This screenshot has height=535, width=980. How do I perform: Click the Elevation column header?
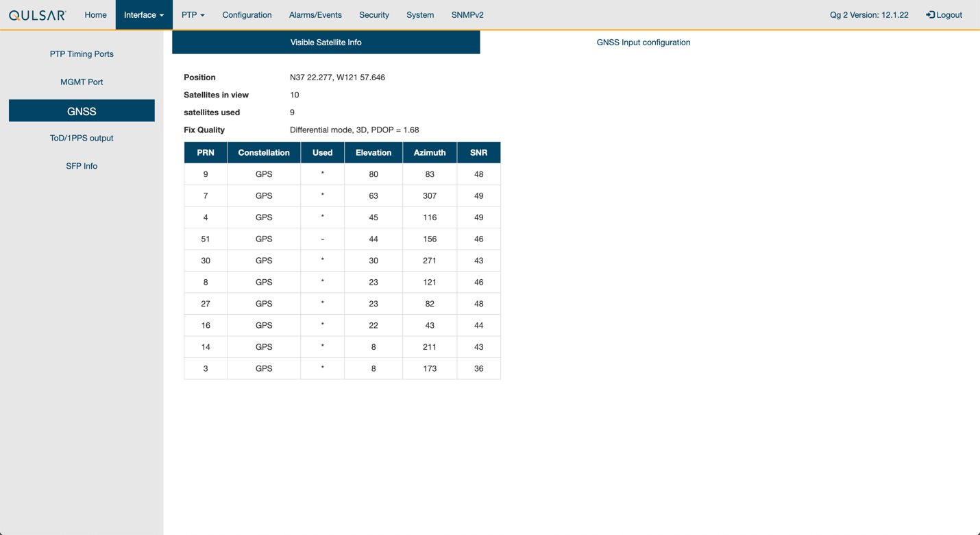(373, 153)
